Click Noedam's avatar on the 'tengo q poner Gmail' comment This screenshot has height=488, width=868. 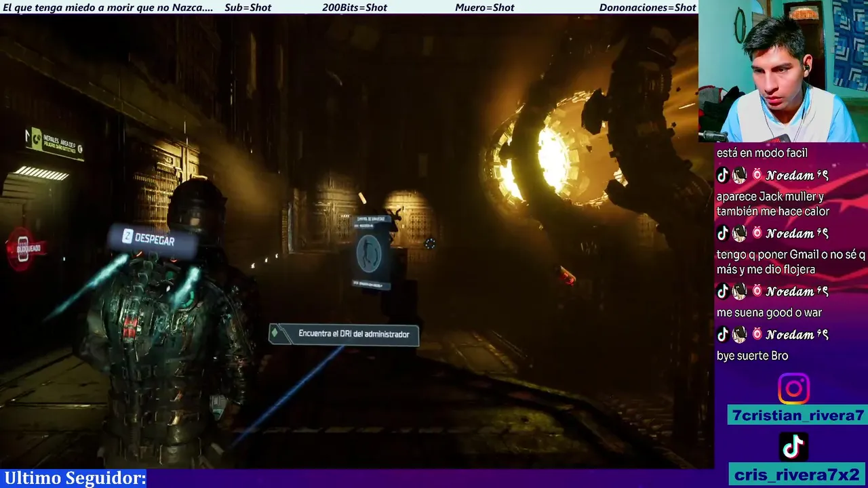click(739, 234)
